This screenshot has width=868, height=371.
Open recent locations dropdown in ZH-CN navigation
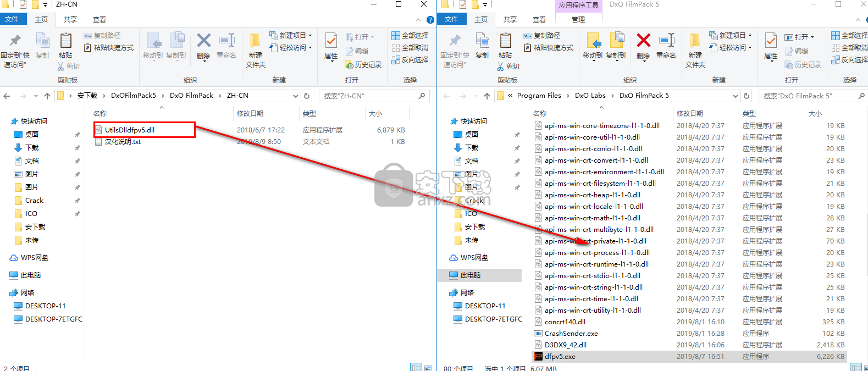(x=36, y=96)
